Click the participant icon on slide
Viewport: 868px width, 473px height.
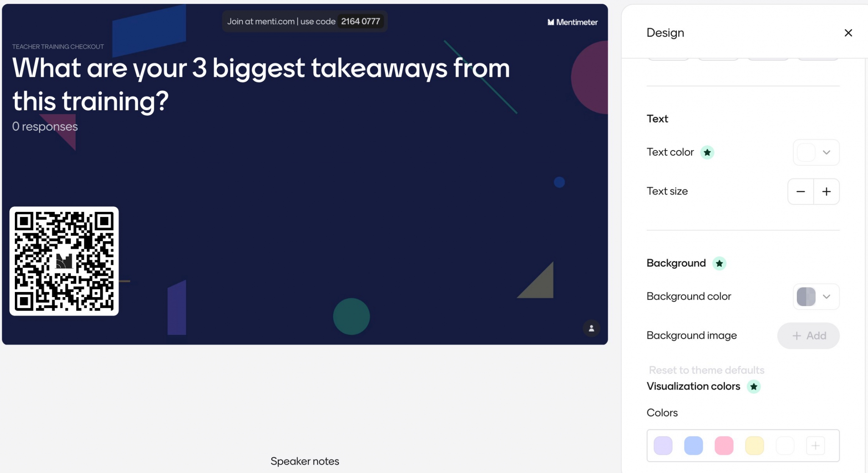pyautogui.click(x=591, y=328)
